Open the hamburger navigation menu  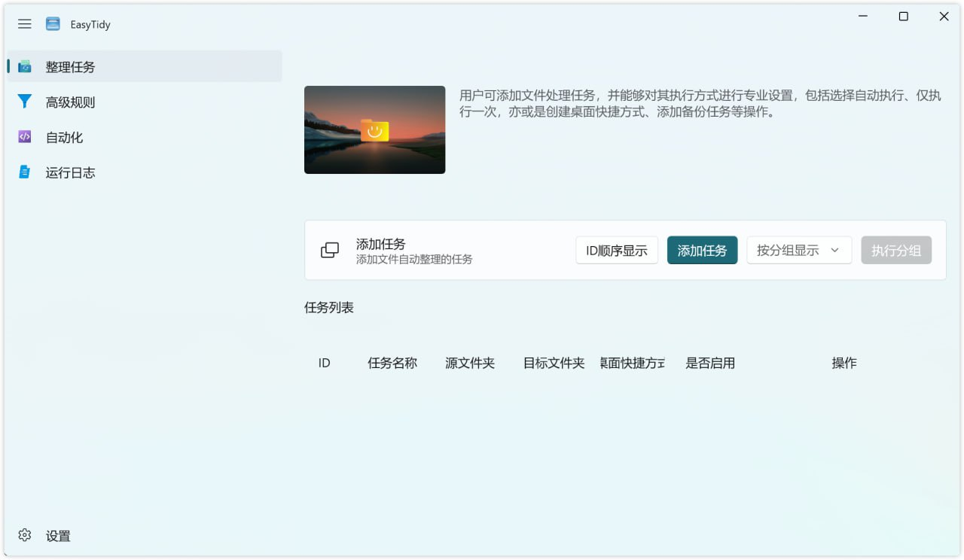(x=25, y=24)
